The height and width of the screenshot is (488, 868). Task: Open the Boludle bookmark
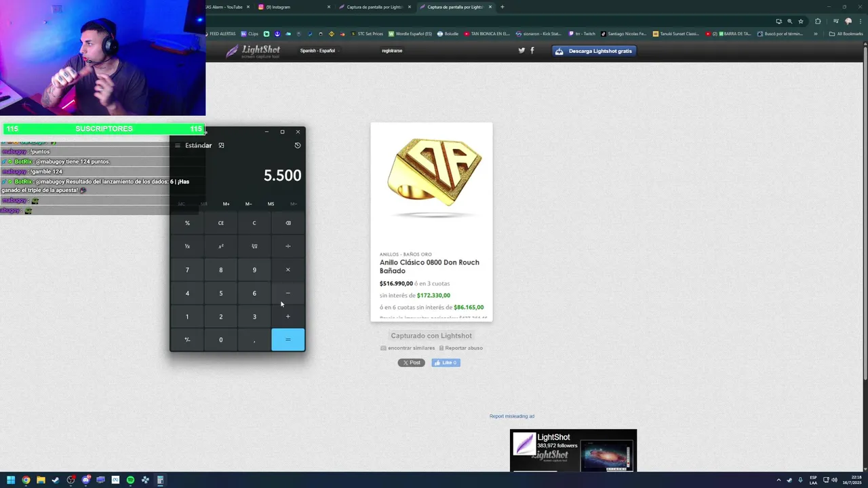click(x=448, y=34)
